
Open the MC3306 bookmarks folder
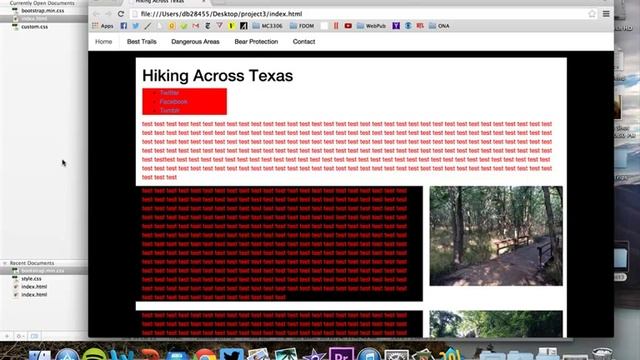pyautogui.click(x=267, y=26)
